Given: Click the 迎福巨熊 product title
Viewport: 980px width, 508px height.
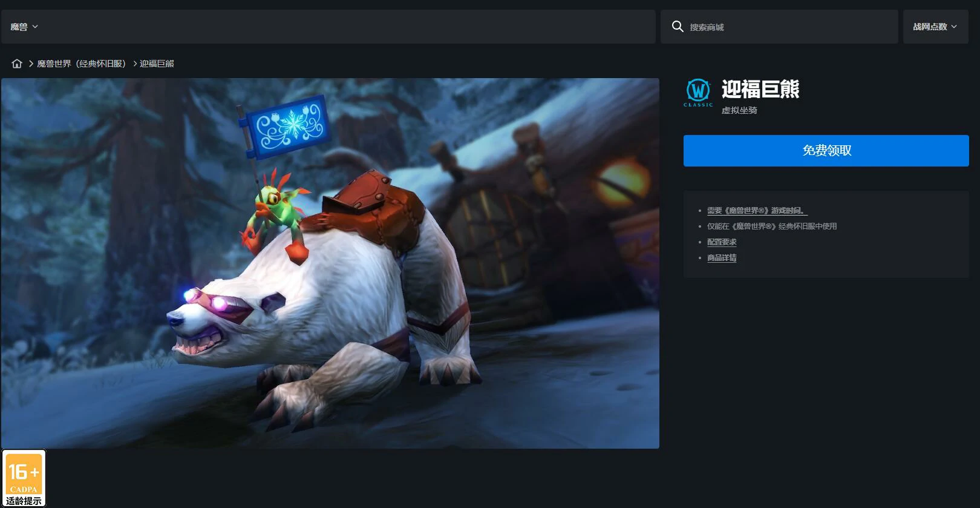Looking at the screenshot, I should (760, 90).
